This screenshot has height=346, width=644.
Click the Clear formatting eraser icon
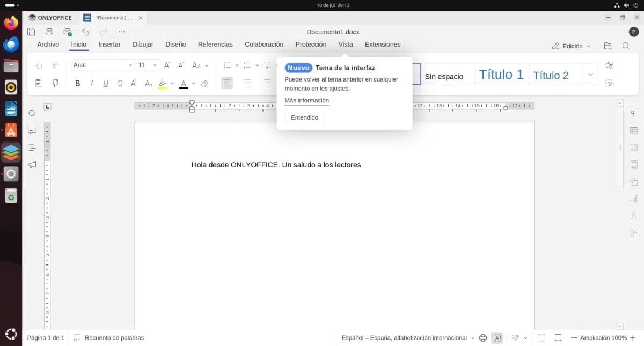(204, 83)
